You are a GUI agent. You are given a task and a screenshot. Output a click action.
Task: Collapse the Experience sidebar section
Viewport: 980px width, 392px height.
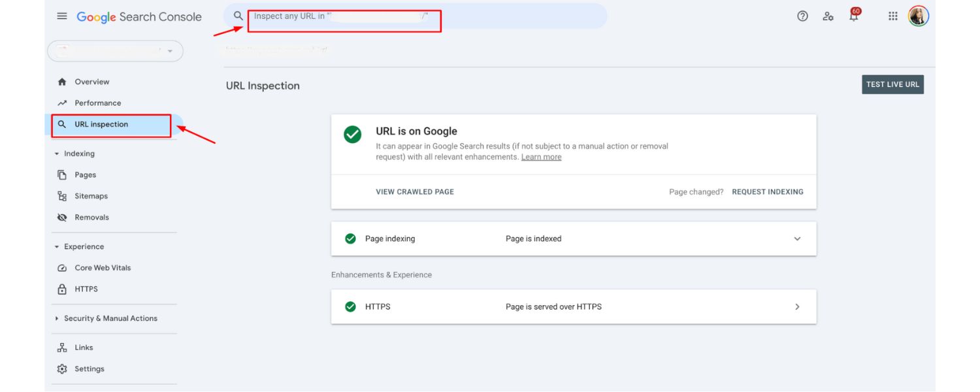57,247
